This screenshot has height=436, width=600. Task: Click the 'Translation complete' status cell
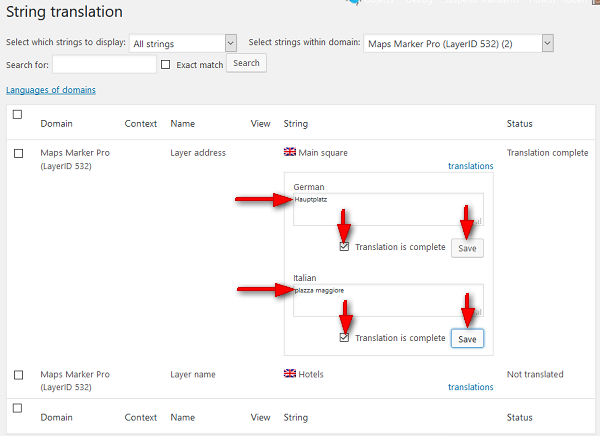pos(548,153)
